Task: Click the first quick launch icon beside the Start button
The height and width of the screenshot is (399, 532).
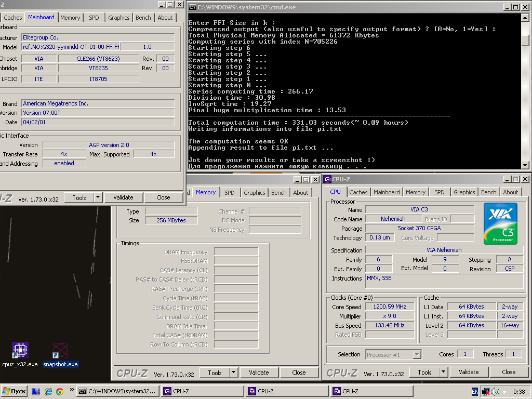Action: tap(36, 392)
